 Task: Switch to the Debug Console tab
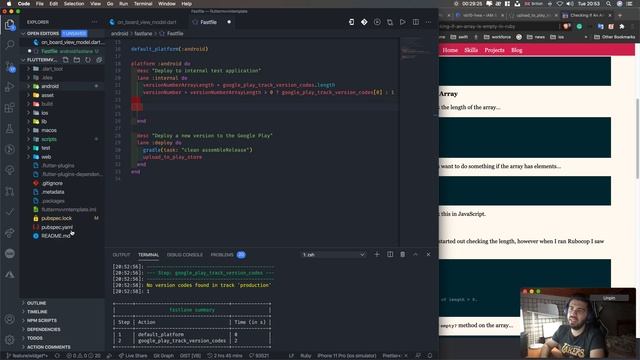(184, 255)
